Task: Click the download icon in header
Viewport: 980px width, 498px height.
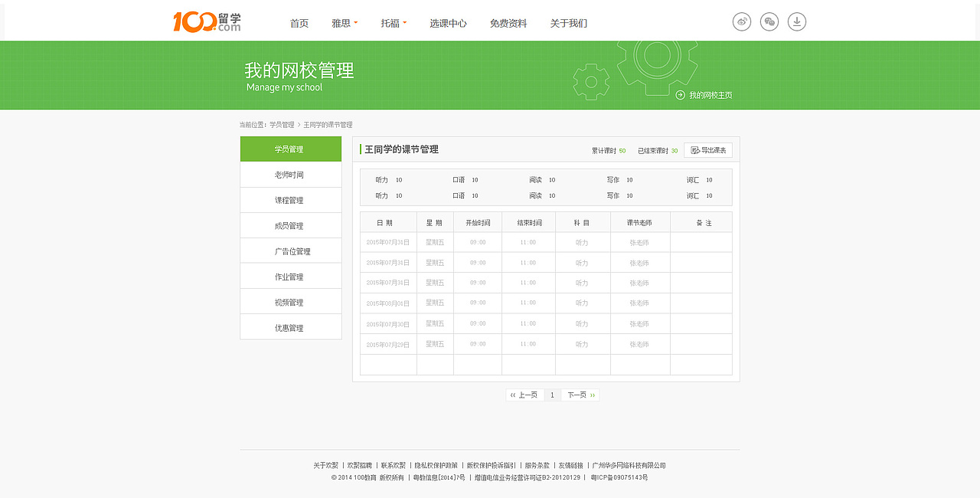Action: [797, 22]
